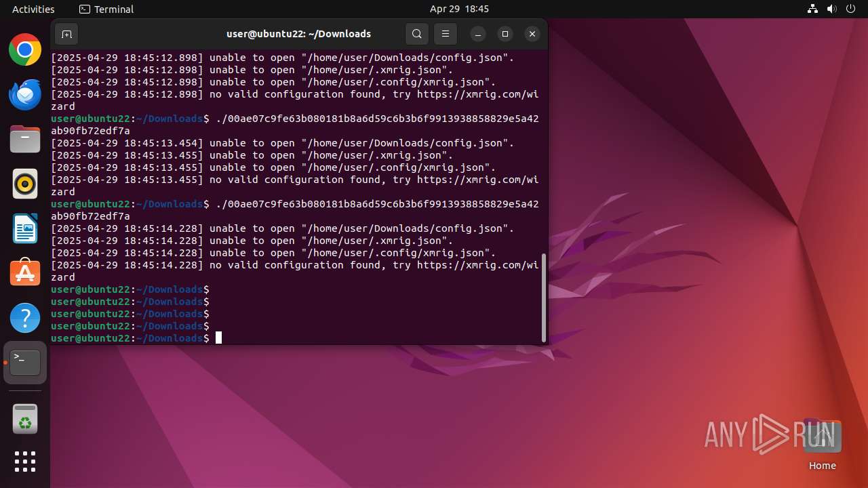
Task: Select the Terminal icon in the dock
Action: click(x=25, y=363)
